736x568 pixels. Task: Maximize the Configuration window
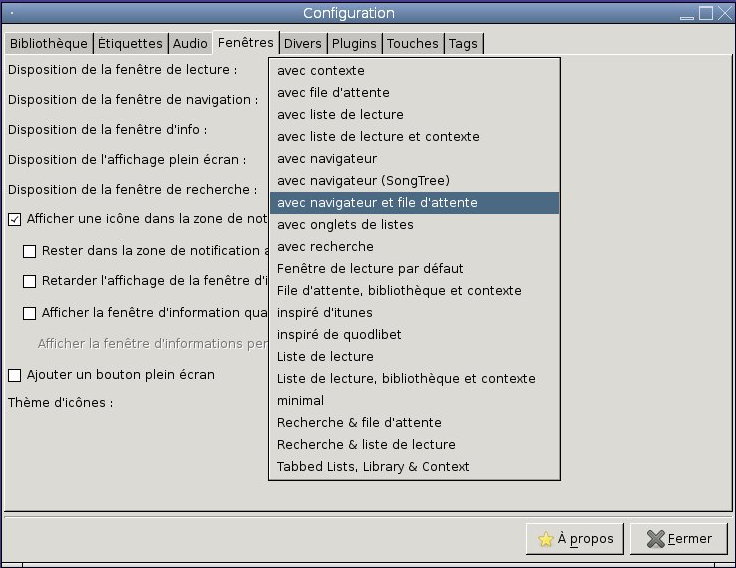pos(706,13)
